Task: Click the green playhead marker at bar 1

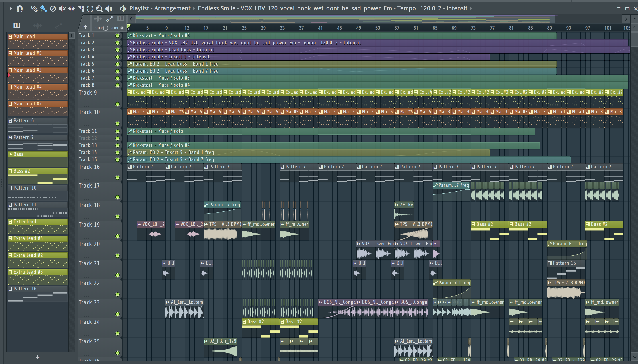Action: (128, 27)
